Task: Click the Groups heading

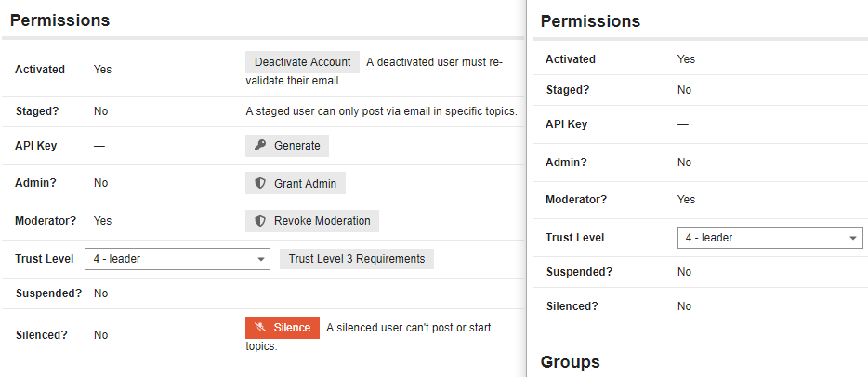Action: point(570,362)
